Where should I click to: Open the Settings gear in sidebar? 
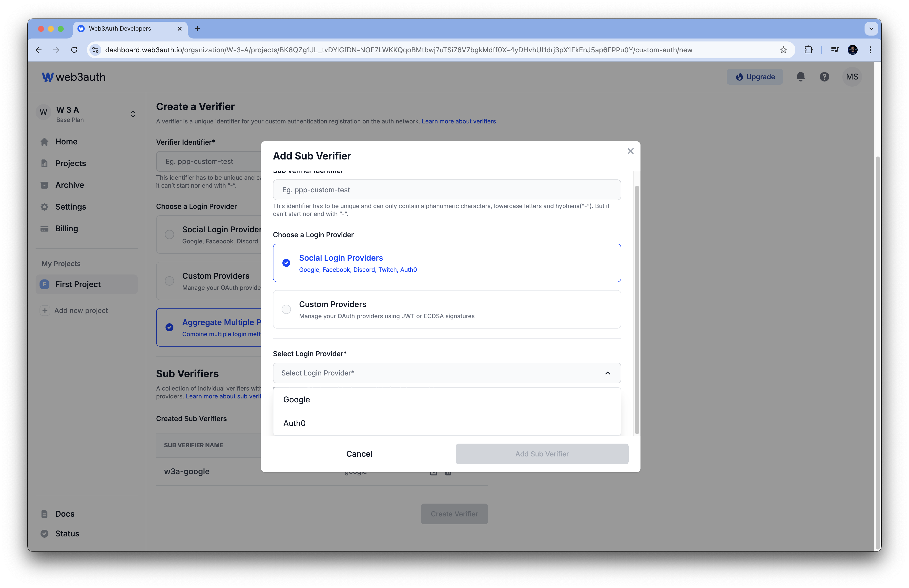coord(44,207)
